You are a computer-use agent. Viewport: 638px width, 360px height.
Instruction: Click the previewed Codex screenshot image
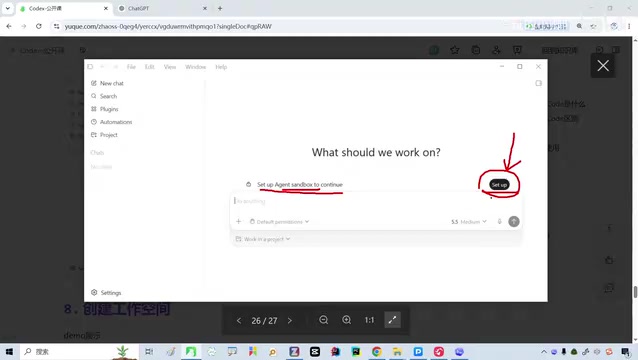point(316,180)
